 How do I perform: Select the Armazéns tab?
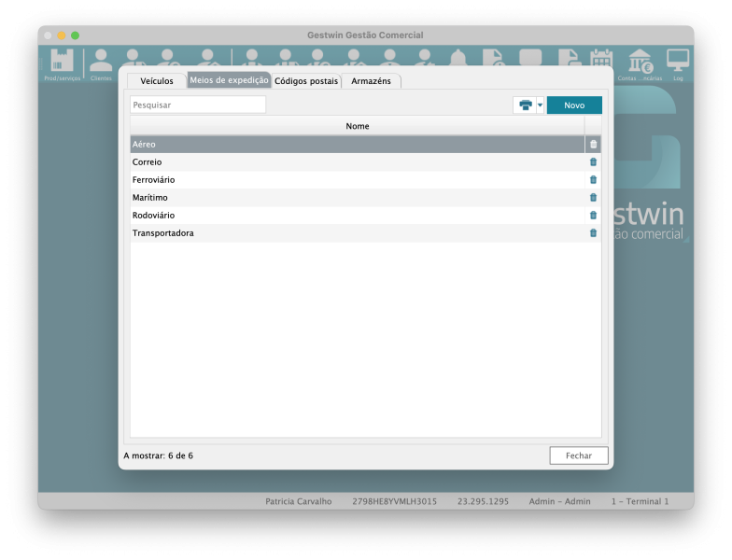(371, 81)
